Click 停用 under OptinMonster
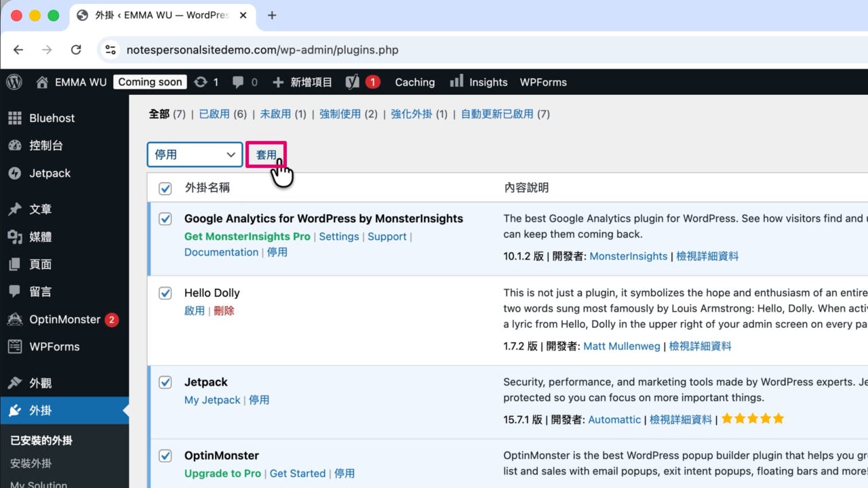The width and height of the screenshot is (868, 488). coord(344,473)
